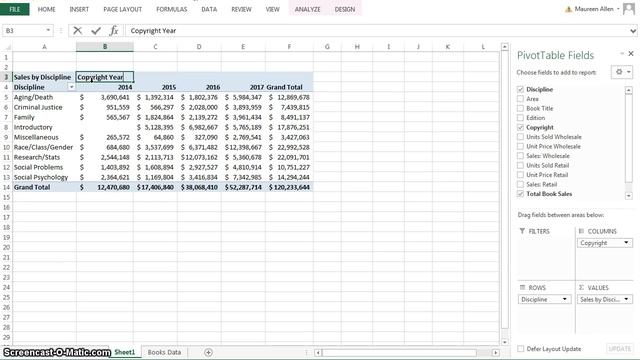Screen dimensions: 640x360
Task: Click the Social Psychology row label
Action: point(41,177)
